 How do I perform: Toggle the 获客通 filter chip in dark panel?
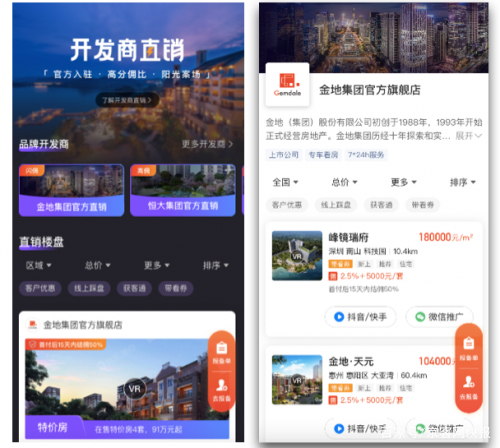[134, 288]
